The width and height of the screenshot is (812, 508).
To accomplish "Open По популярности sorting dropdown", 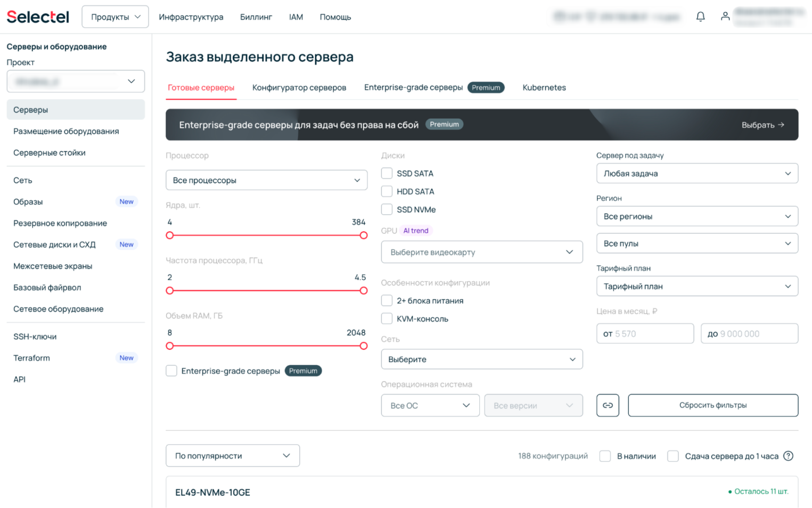I will click(x=233, y=456).
